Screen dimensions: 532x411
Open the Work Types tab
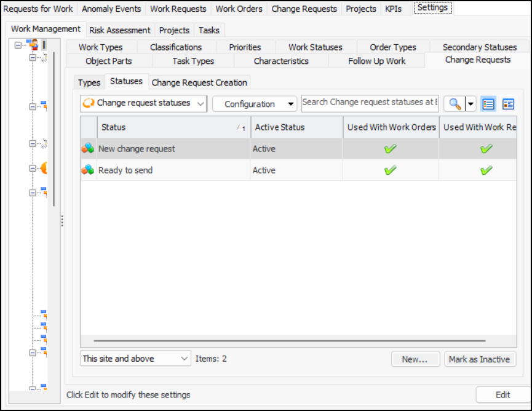click(x=101, y=47)
